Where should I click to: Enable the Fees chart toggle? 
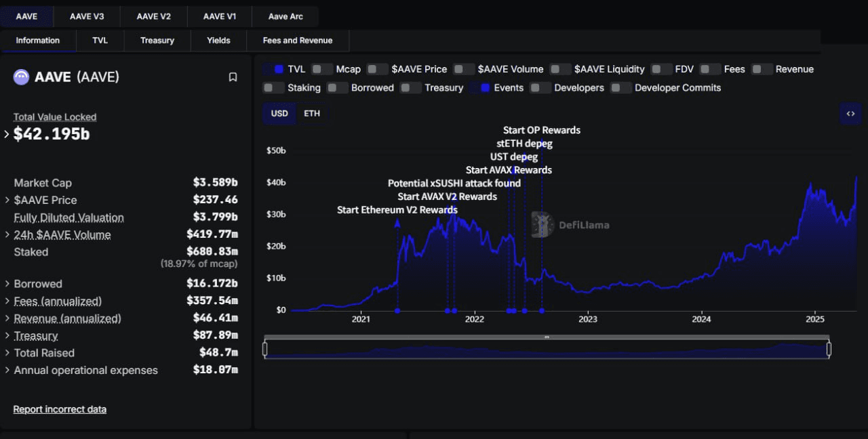[710, 69]
